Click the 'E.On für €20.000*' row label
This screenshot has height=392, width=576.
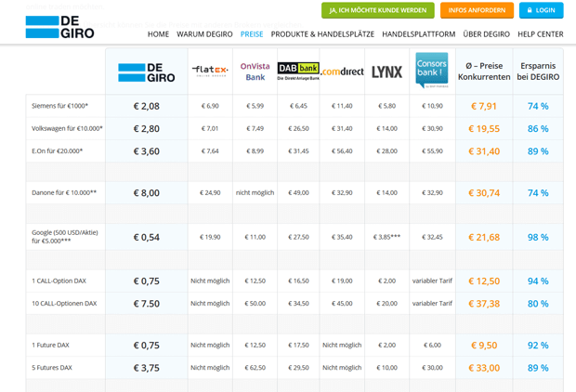(58, 151)
